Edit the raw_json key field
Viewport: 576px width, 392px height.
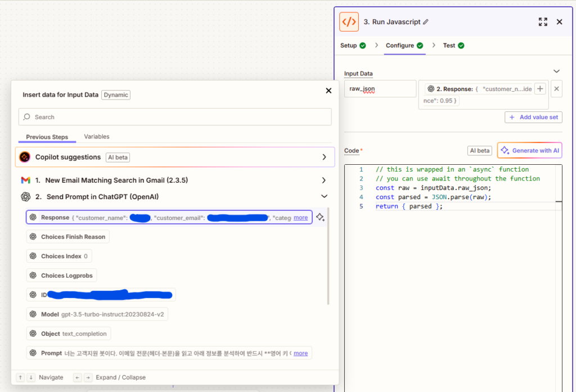380,88
